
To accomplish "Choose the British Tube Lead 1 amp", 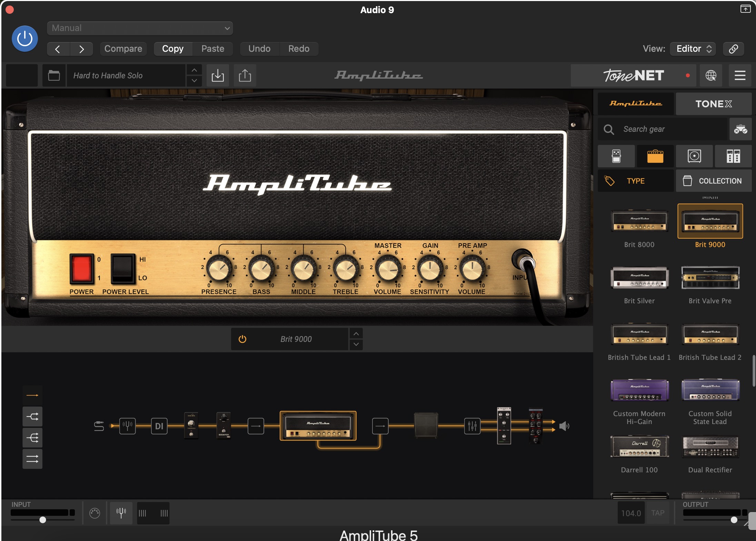I will click(639, 334).
